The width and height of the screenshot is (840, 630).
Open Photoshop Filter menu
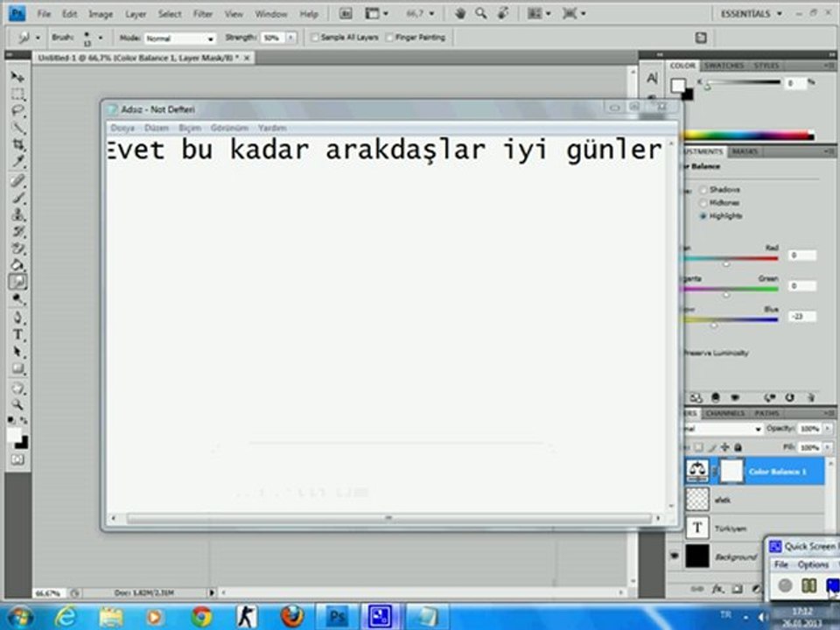pyautogui.click(x=202, y=14)
